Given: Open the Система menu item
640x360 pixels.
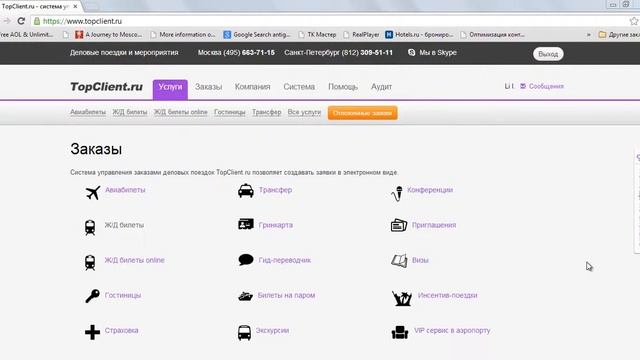Looking at the screenshot, I should coord(299,87).
